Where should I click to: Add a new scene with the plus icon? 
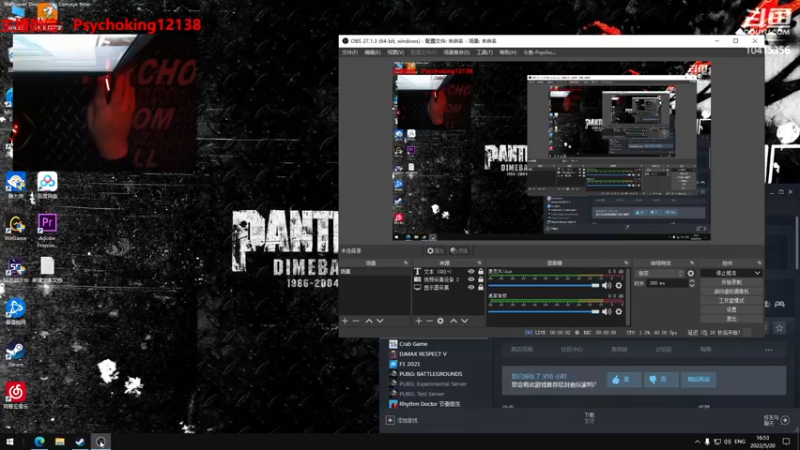(345, 321)
